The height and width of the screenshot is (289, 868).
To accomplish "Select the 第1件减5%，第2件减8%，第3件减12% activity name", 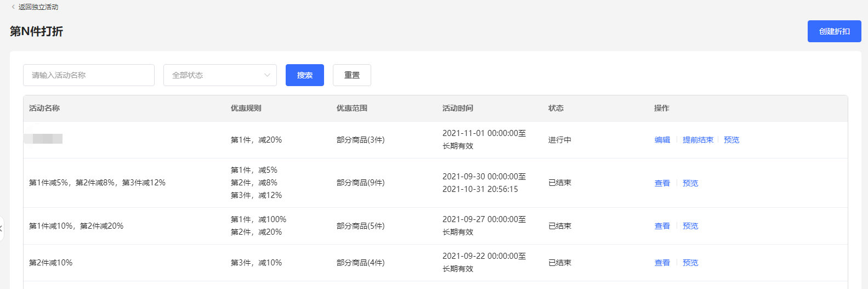I will [97, 183].
